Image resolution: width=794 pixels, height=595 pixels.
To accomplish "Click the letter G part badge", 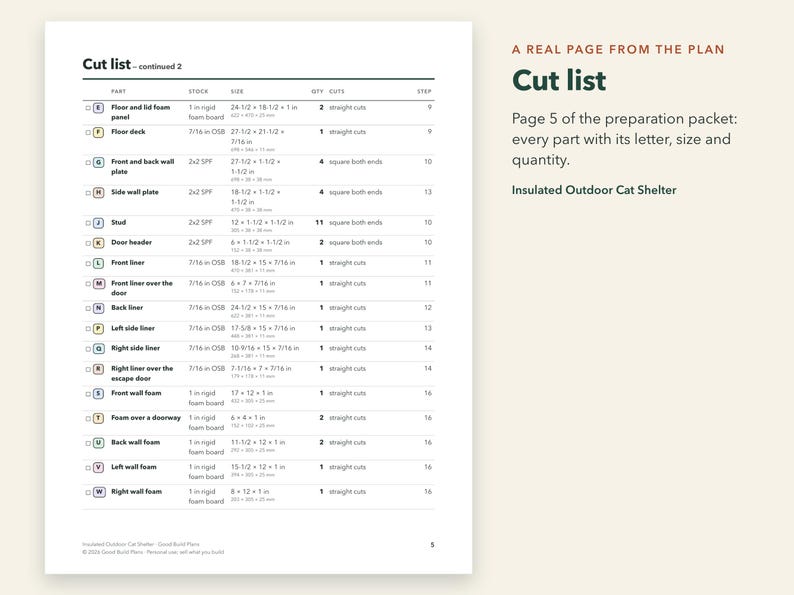I will tap(99, 163).
